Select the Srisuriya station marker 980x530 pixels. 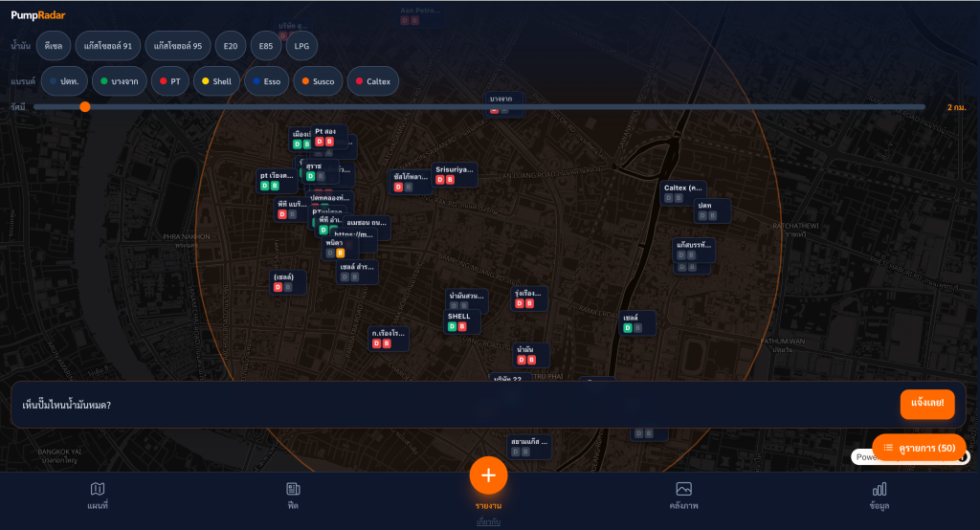(x=455, y=174)
